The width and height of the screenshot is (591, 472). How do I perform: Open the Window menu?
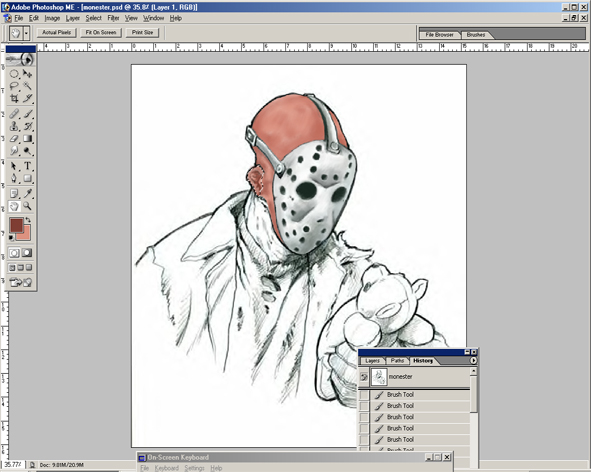[153, 18]
